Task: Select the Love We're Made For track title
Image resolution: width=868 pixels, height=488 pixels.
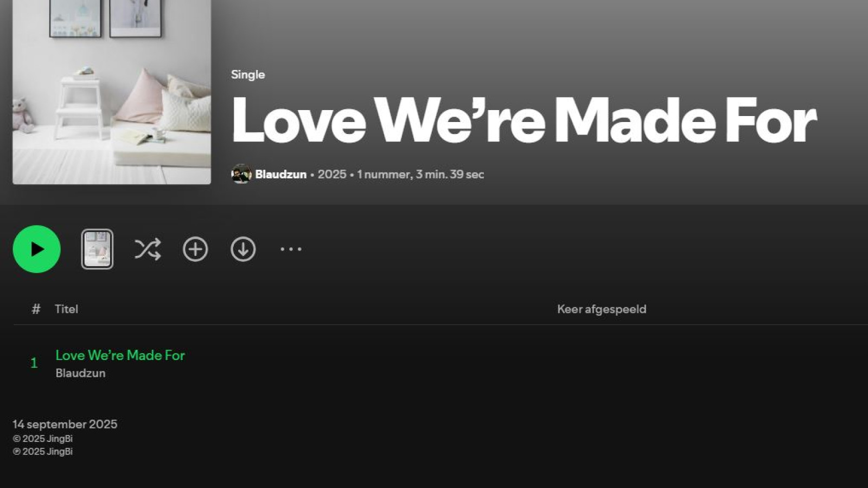Action: click(120, 355)
